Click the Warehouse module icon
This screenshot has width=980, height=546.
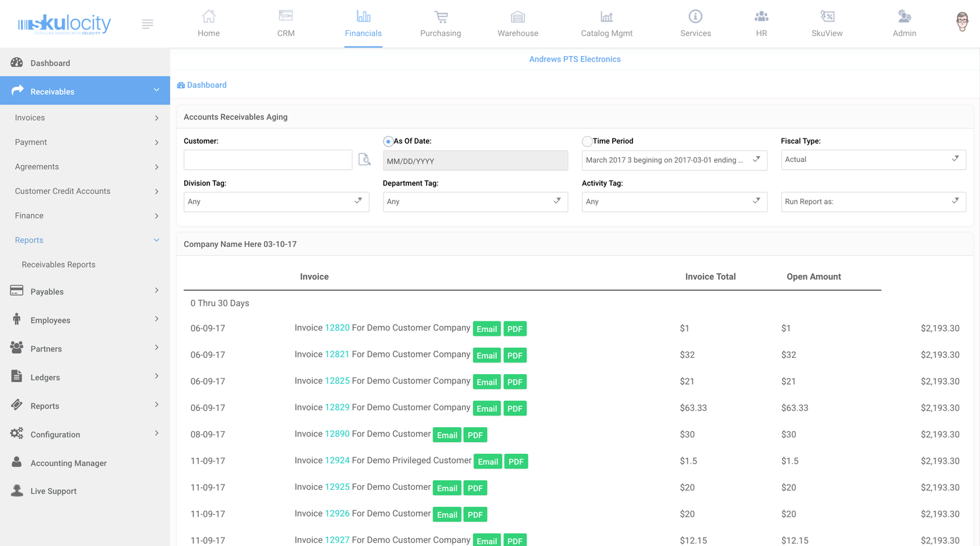click(x=517, y=24)
